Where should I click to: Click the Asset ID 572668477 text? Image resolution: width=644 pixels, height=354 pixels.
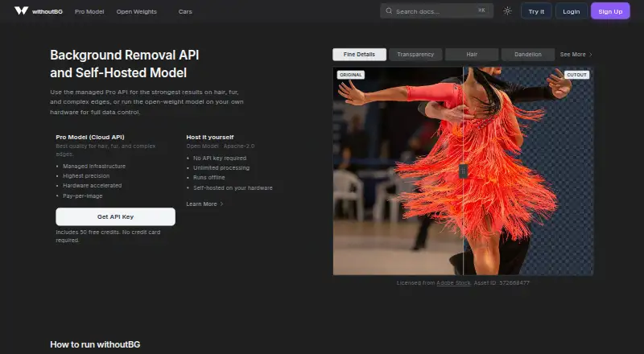(x=502, y=282)
